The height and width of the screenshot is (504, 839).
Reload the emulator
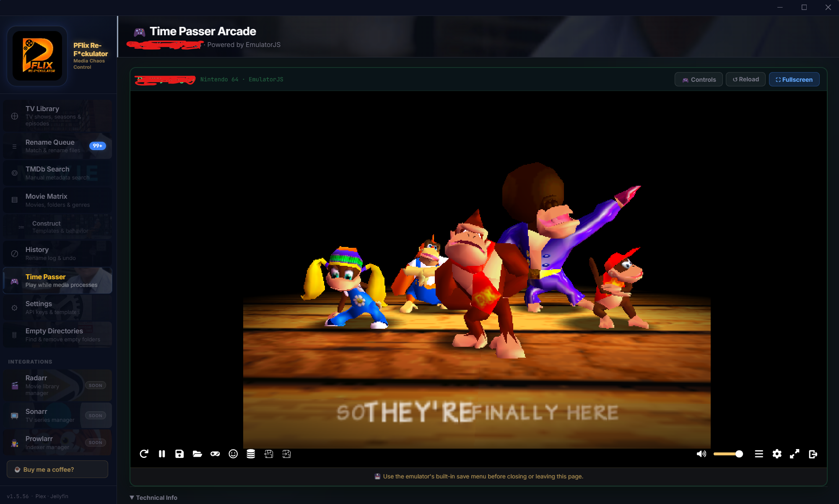(745, 79)
